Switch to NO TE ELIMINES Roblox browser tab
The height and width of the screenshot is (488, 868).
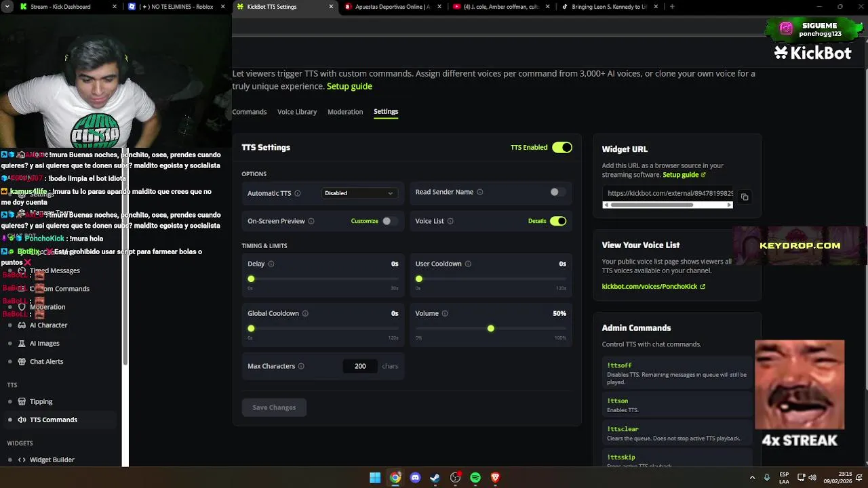click(x=178, y=7)
